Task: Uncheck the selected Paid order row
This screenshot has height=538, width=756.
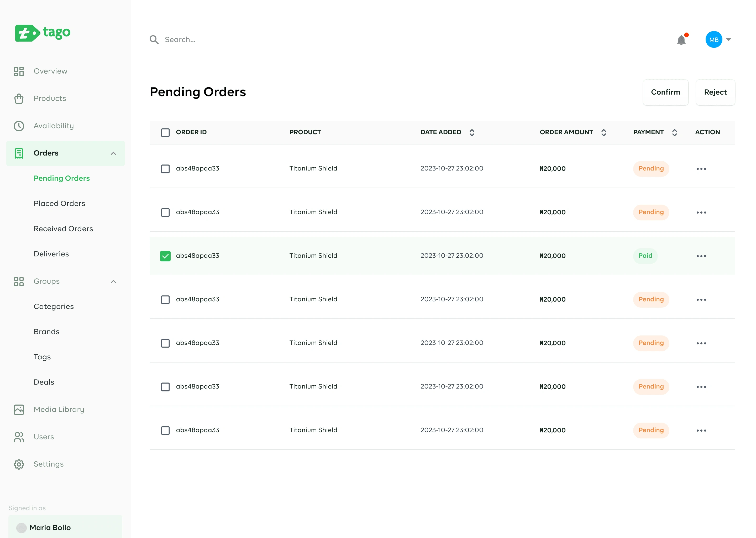Action: [165, 256]
